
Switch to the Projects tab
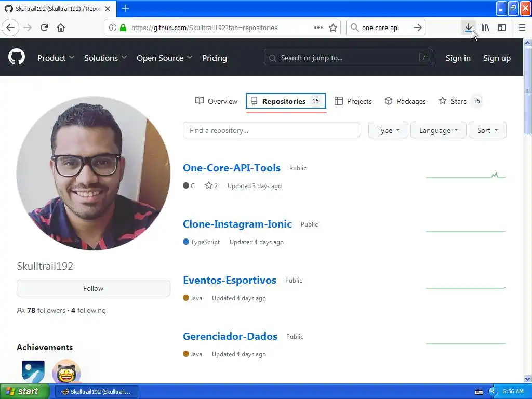coord(353,101)
